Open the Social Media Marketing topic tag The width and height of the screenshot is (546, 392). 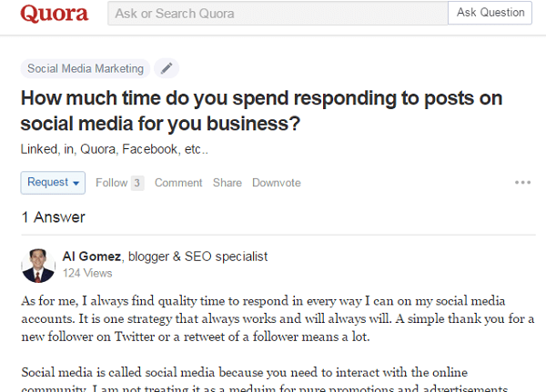(86, 68)
